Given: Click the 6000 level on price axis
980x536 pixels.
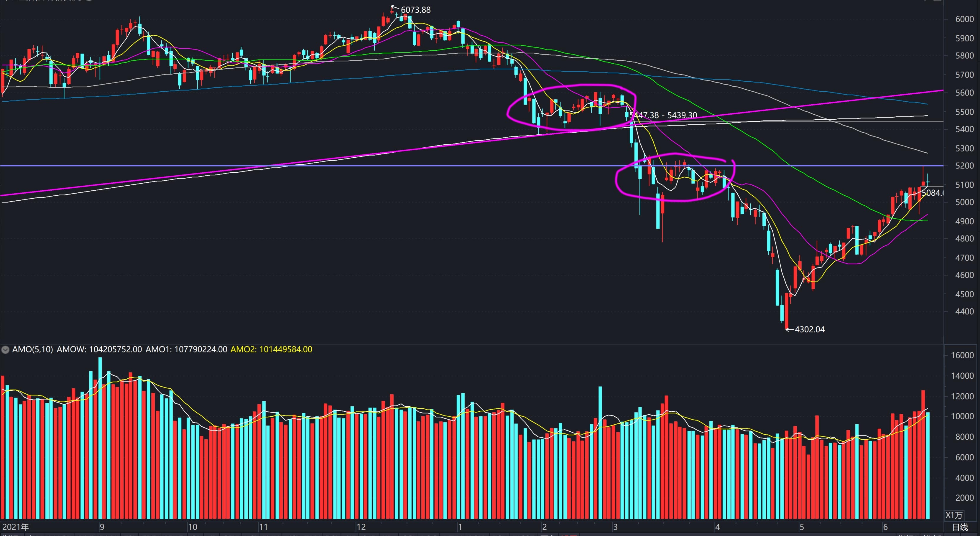Looking at the screenshot, I should click(x=964, y=19).
